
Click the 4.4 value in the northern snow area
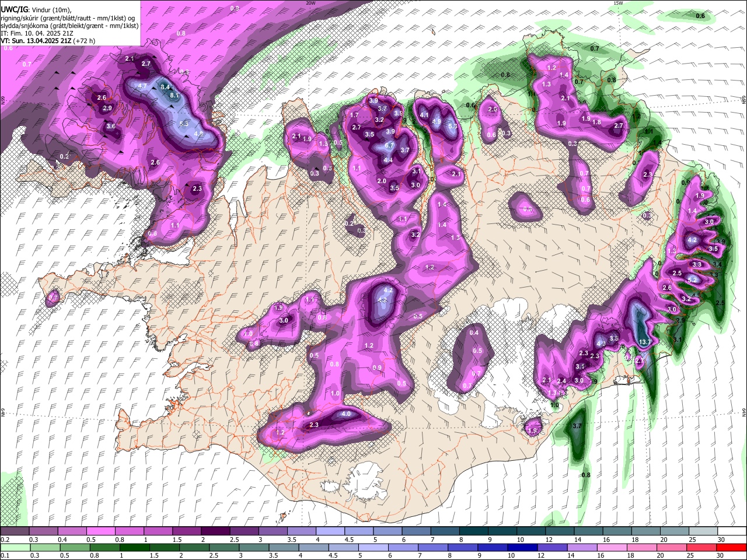pos(388,160)
